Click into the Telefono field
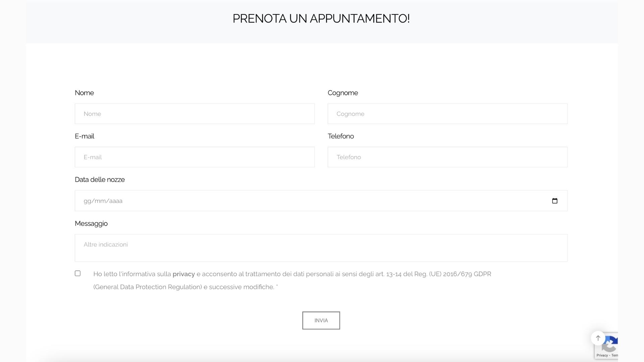644x362 pixels. [447, 157]
